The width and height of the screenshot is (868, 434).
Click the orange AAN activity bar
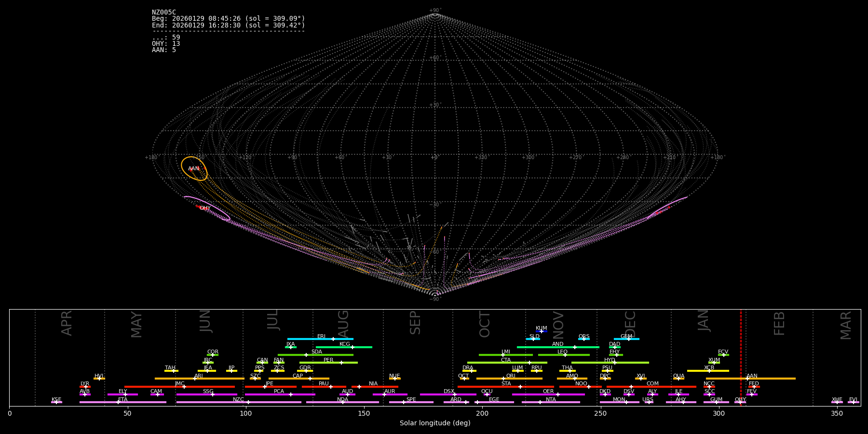pos(751,379)
